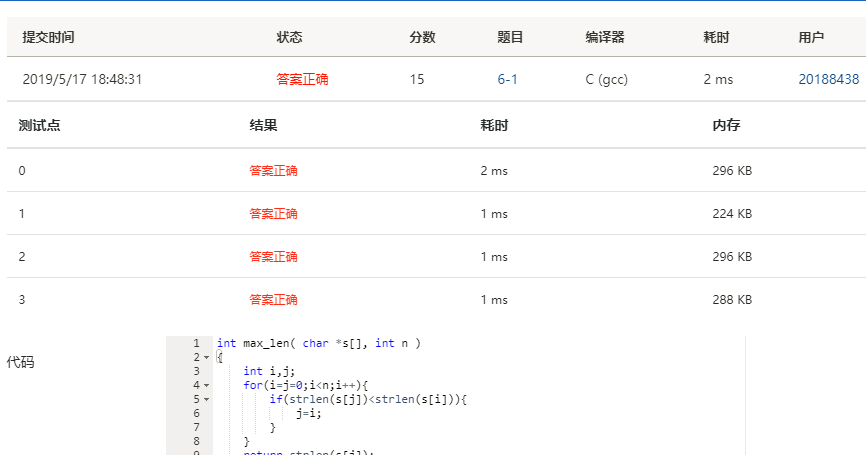The width and height of the screenshot is (866, 455).
Task: Click the 提交时间 column header
Action: [48, 38]
